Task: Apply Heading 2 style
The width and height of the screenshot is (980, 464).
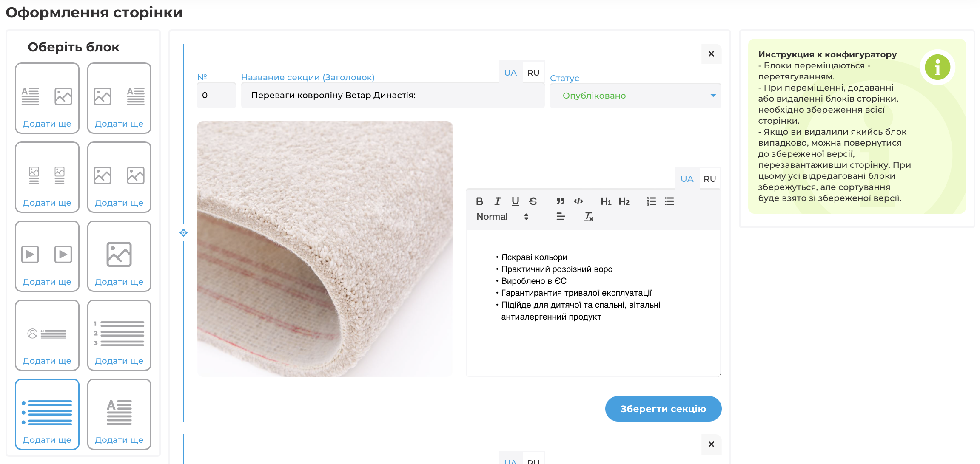Action: (624, 201)
